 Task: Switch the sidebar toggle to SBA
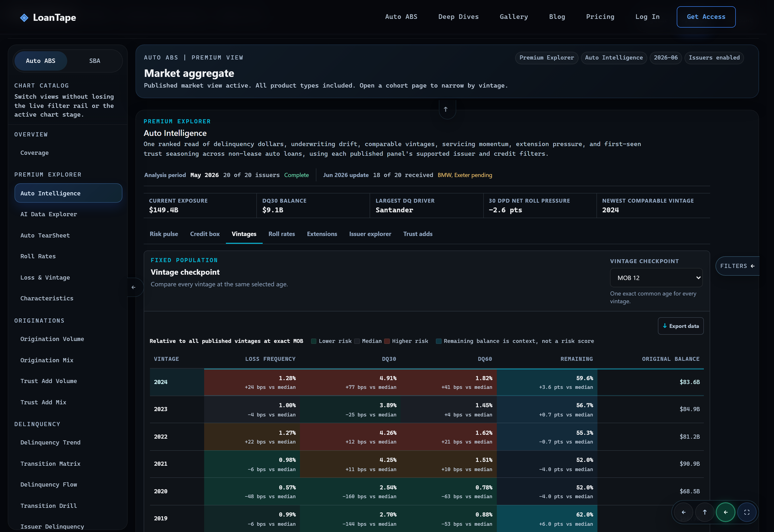pyautogui.click(x=95, y=61)
